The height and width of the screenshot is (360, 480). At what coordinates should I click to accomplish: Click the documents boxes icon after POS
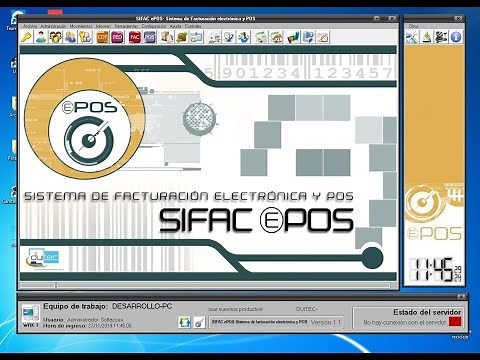pos(167,37)
